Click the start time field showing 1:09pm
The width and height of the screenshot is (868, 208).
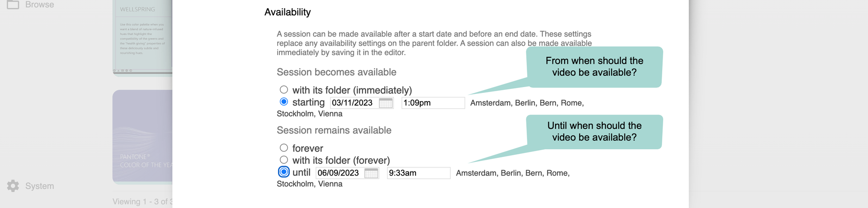click(432, 103)
